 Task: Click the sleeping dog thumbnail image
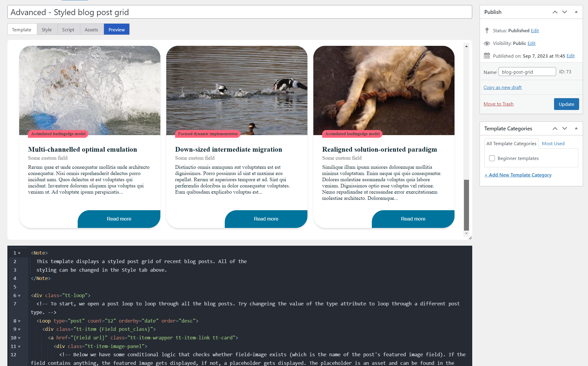[384, 90]
